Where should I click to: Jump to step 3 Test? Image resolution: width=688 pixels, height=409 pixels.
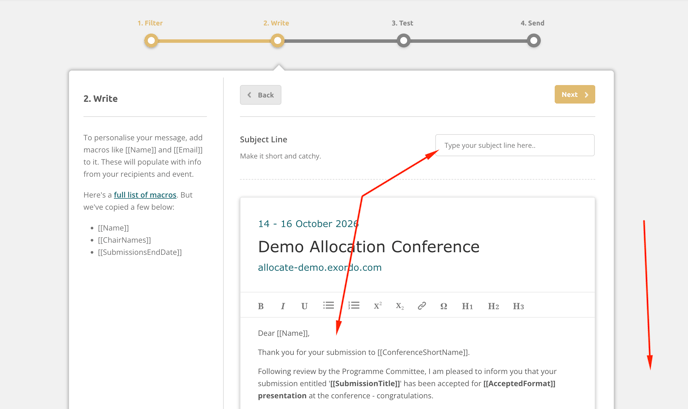click(x=403, y=41)
